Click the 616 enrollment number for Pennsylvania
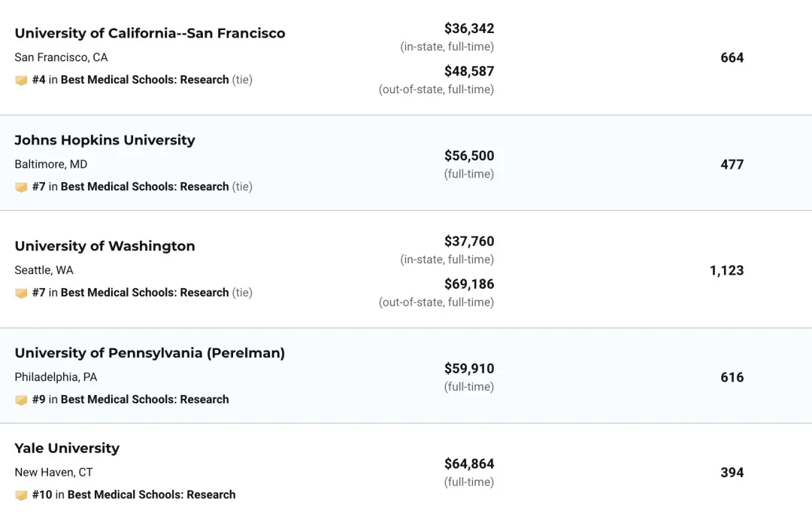Viewport: 812px width, 517px height. 732,377
